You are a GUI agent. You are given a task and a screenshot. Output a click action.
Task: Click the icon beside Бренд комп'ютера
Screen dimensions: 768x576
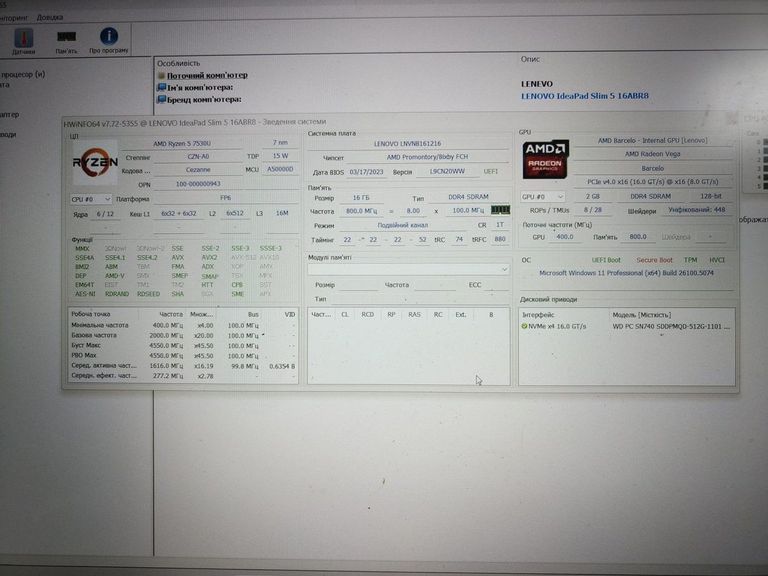(161, 99)
